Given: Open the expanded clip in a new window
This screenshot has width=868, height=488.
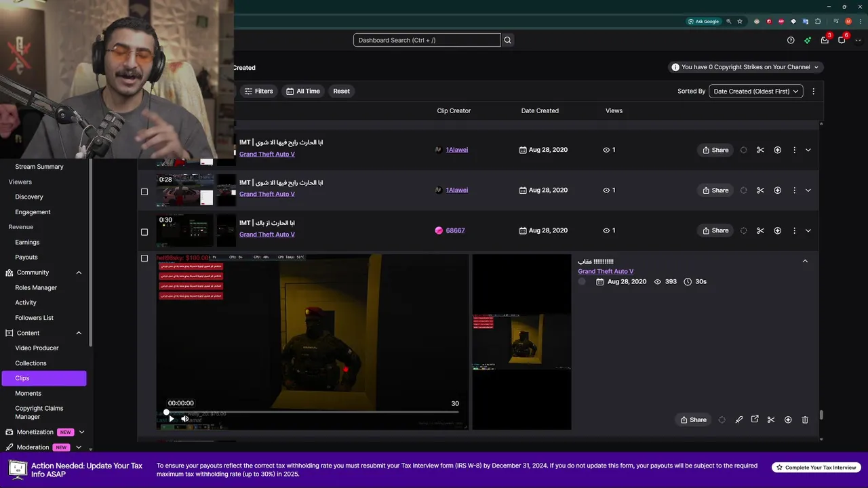Looking at the screenshot, I should coord(755,420).
